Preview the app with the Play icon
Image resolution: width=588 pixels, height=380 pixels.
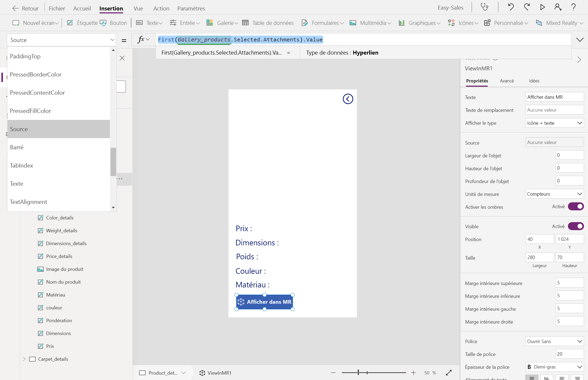pyautogui.click(x=543, y=7)
